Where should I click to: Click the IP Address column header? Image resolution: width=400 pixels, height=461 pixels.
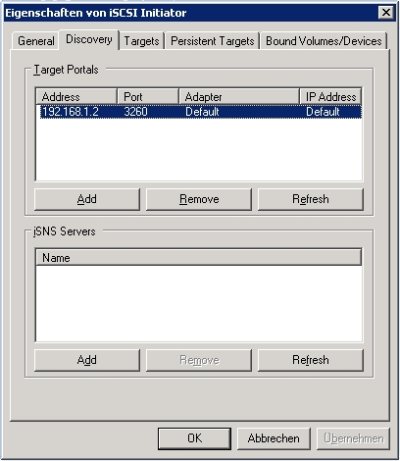[331, 97]
